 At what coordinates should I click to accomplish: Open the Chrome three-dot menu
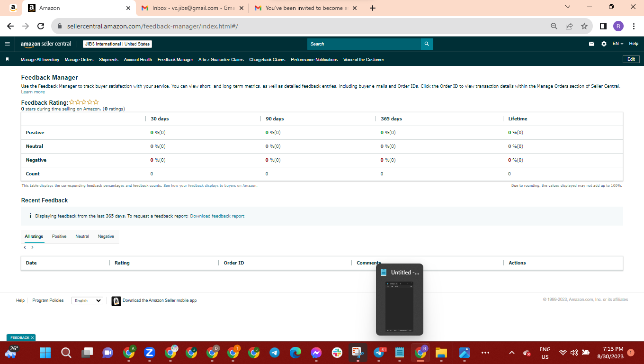(x=634, y=26)
